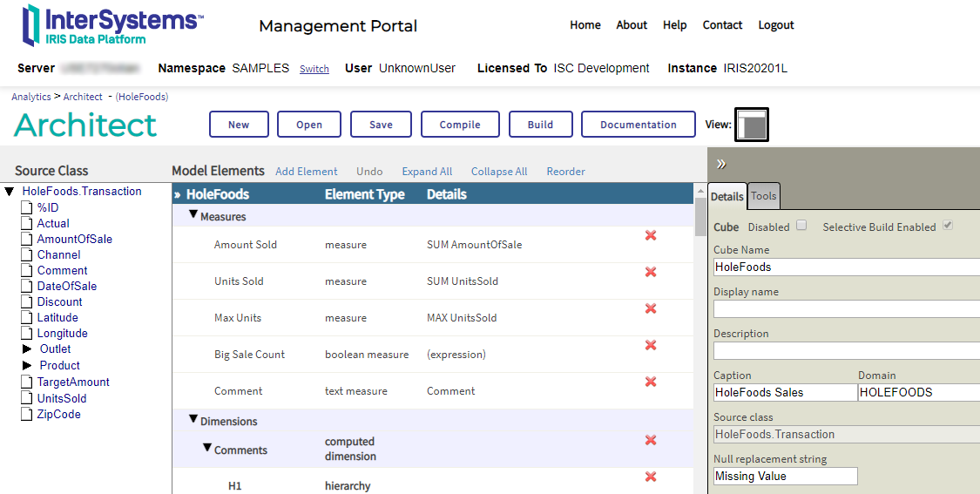The image size is (980, 494).
Task: Click the Domain field HOLEFOODS
Action: pyautogui.click(x=919, y=393)
